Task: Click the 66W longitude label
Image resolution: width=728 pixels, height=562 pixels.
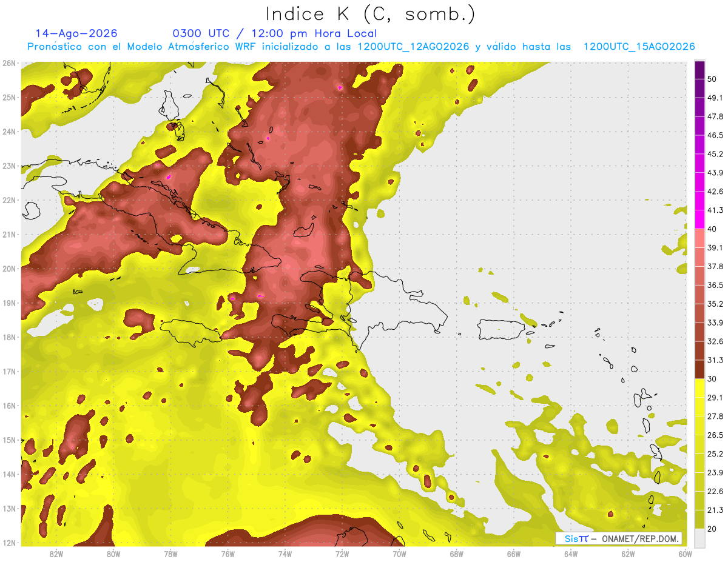Action: pyautogui.click(x=514, y=554)
